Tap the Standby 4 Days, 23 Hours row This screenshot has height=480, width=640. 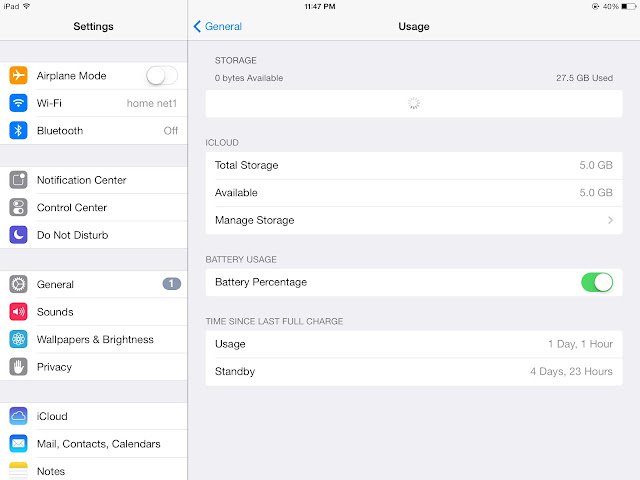(414, 371)
